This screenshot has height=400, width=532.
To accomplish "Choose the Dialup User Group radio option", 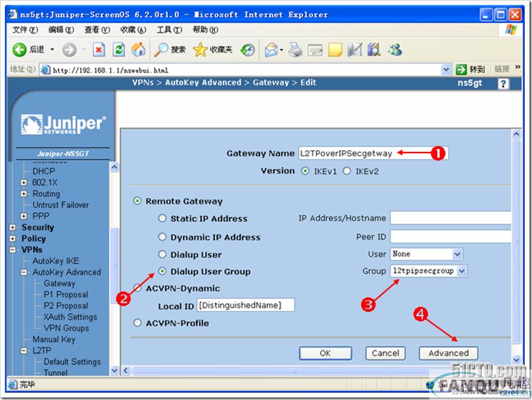I will 162,271.
